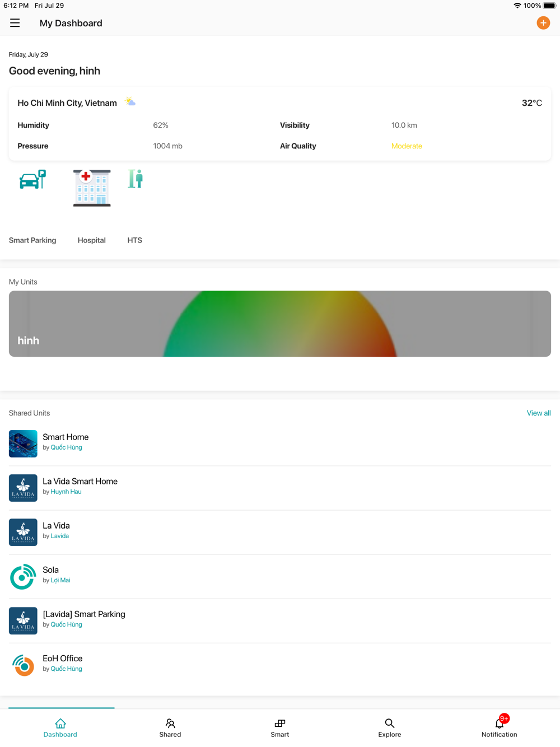Tap the Moderate air quality value

tap(407, 146)
